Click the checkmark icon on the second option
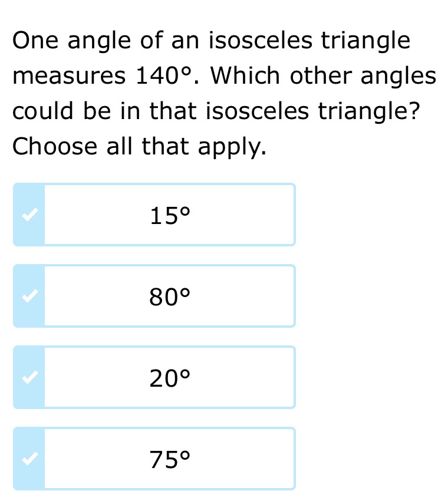Viewport: 448px width, 504px height. tap(28, 295)
